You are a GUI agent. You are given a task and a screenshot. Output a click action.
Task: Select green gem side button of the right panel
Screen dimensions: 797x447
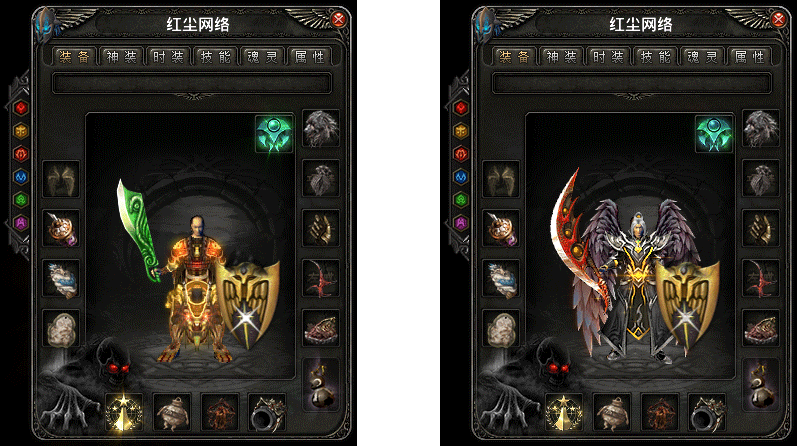pyautogui.click(x=461, y=199)
